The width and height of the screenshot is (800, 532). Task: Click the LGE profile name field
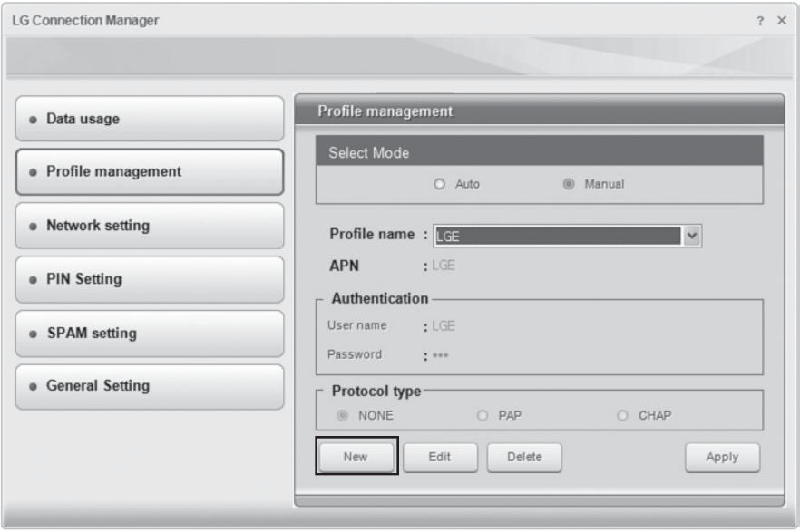(x=557, y=236)
